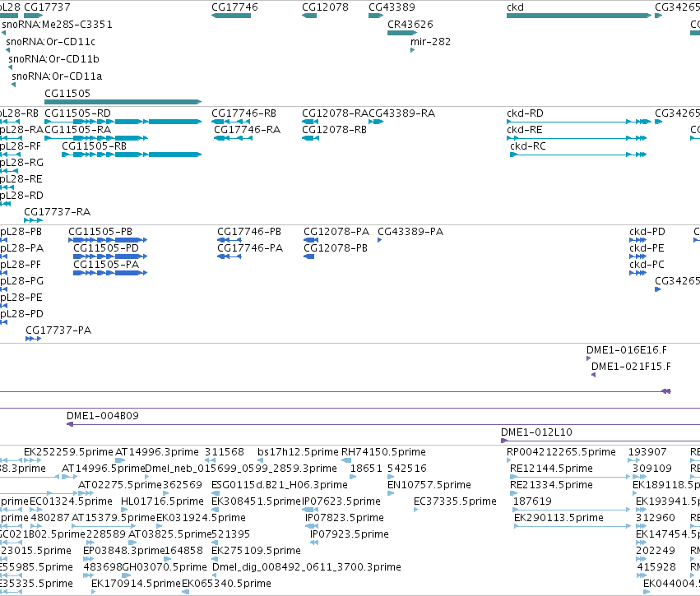The height and width of the screenshot is (596, 700).
Task: Select EST 542516 label
Action: click(x=406, y=469)
